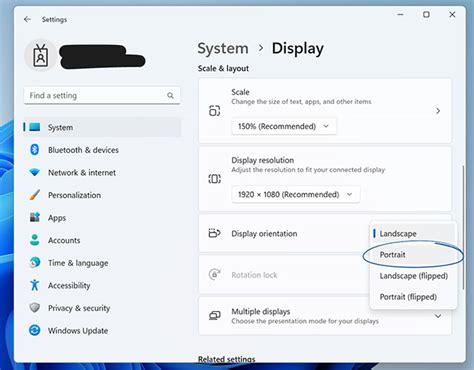
Task: Choose Portrait orientation from the list
Action: pyautogui.click(x=413, y=255)
